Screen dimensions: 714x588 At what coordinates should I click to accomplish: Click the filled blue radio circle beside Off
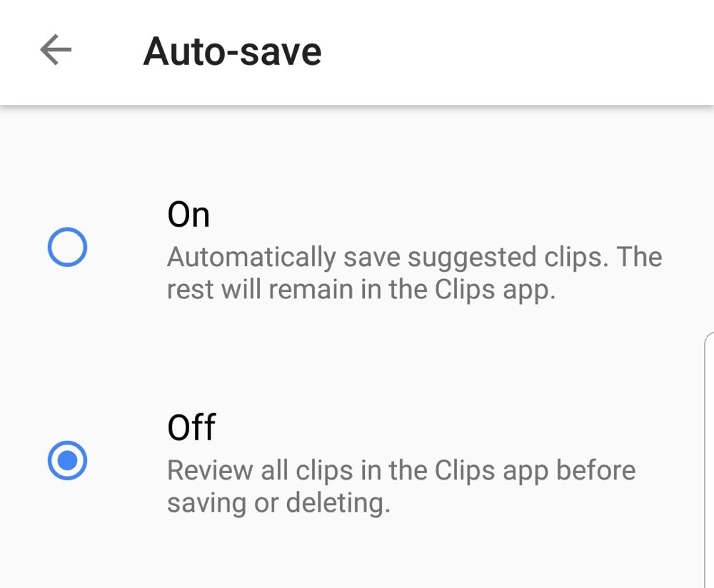[67, 460]
